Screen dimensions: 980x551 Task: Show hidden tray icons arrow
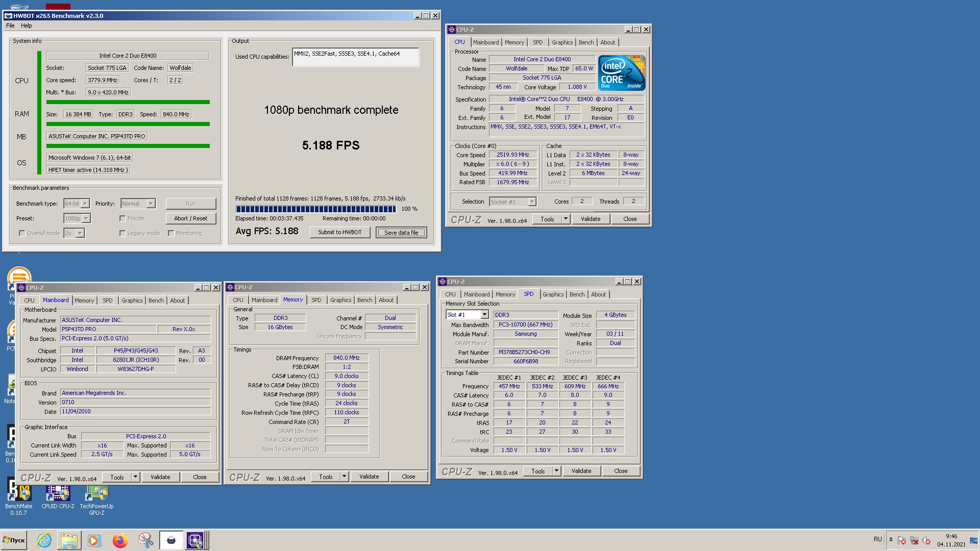pos(891,540)
